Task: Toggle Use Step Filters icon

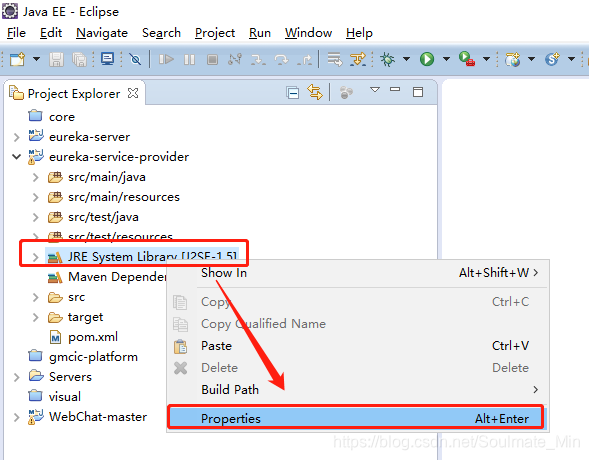Action: tap(358, 59)
